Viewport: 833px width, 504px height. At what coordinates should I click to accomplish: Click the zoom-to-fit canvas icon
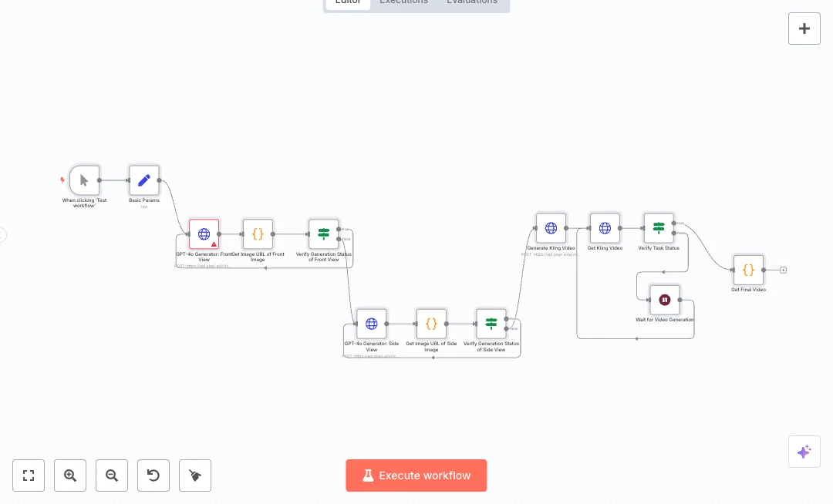[29, 475]
